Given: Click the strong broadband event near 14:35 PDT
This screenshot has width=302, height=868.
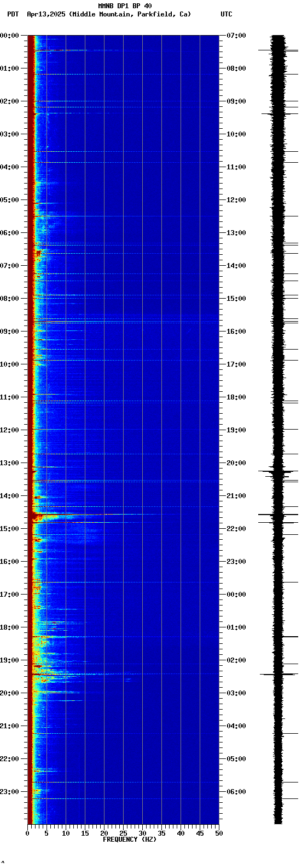Looking at the screenshot, I should click(x=104, y=515).
